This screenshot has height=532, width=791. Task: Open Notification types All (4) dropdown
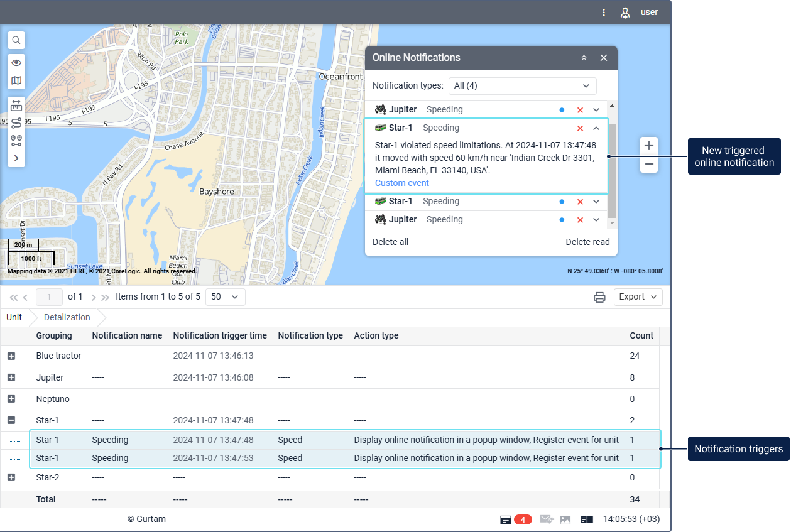pos(522,86)
